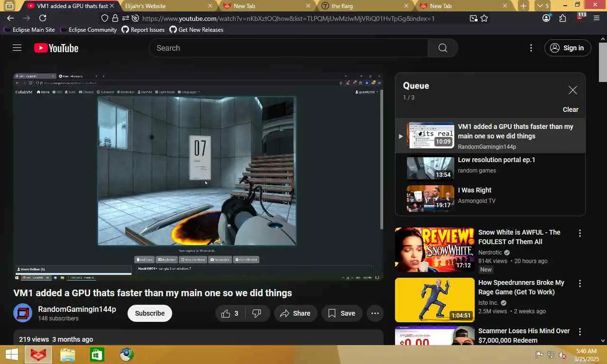Subscribe to RandomGamingin144p
The image size is (607, 364).
pos(150,313)
